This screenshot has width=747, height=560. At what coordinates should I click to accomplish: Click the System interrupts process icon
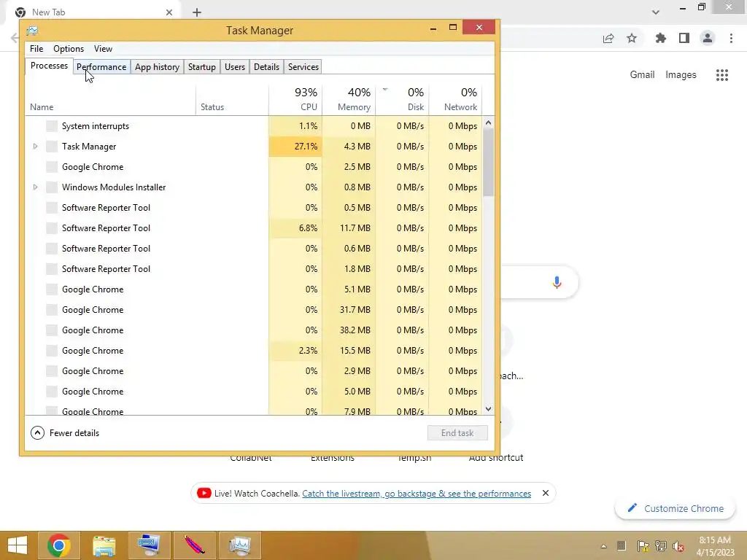[x=52, y=126]
